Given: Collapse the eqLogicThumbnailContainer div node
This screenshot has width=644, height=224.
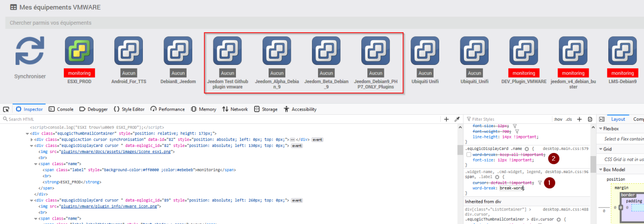Looking at the screenshot, I should pos(27,133).
